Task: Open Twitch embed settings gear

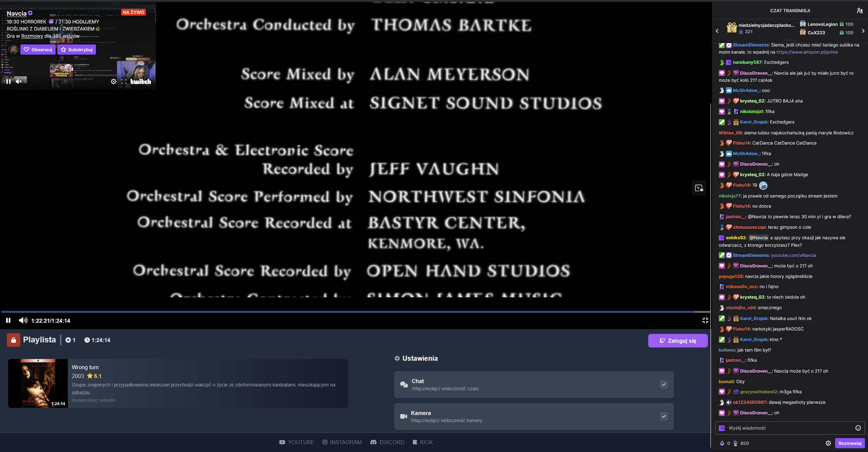Action: click(x=114, y=81)
